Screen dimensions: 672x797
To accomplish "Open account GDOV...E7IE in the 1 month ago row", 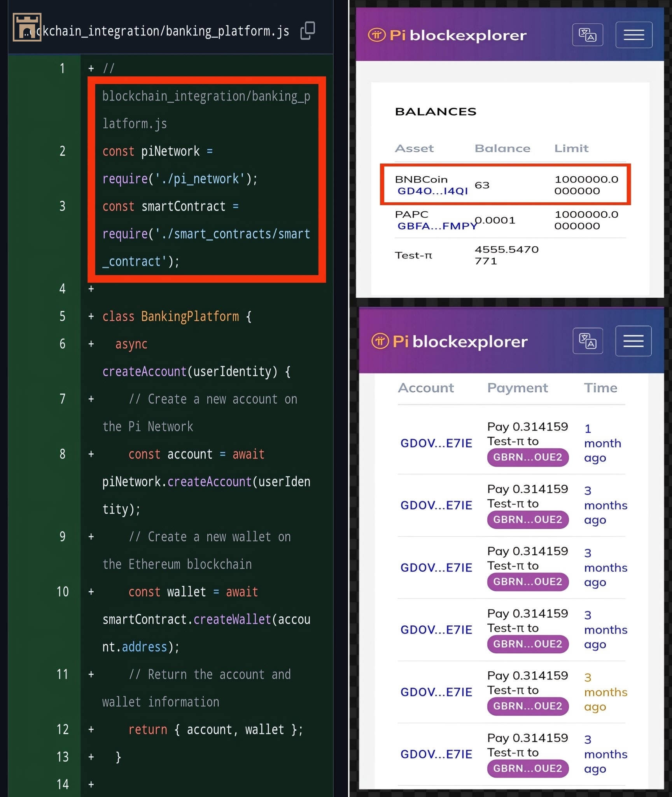I will point(436,443).
